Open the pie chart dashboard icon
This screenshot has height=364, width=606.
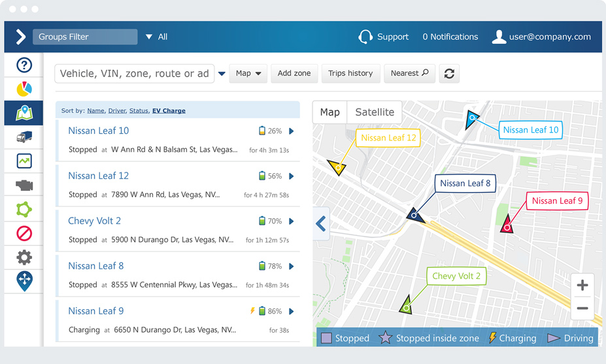tap(24, 88)
